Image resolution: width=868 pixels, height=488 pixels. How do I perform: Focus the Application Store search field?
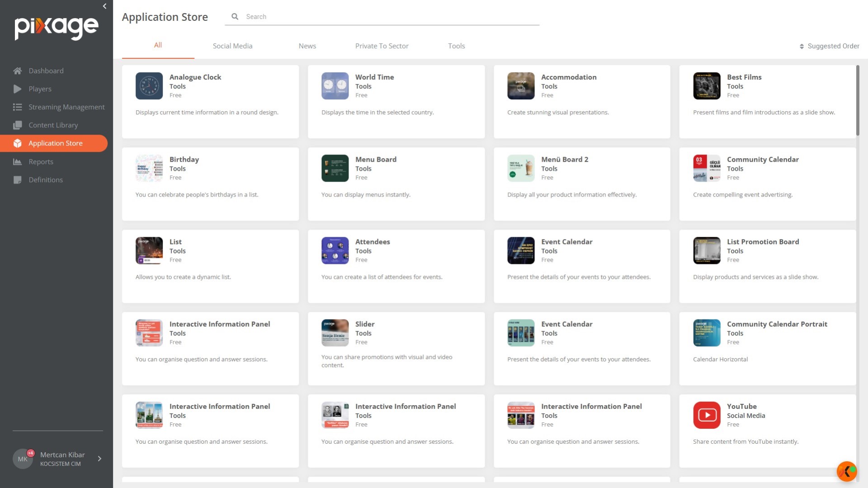pos(382,17)
